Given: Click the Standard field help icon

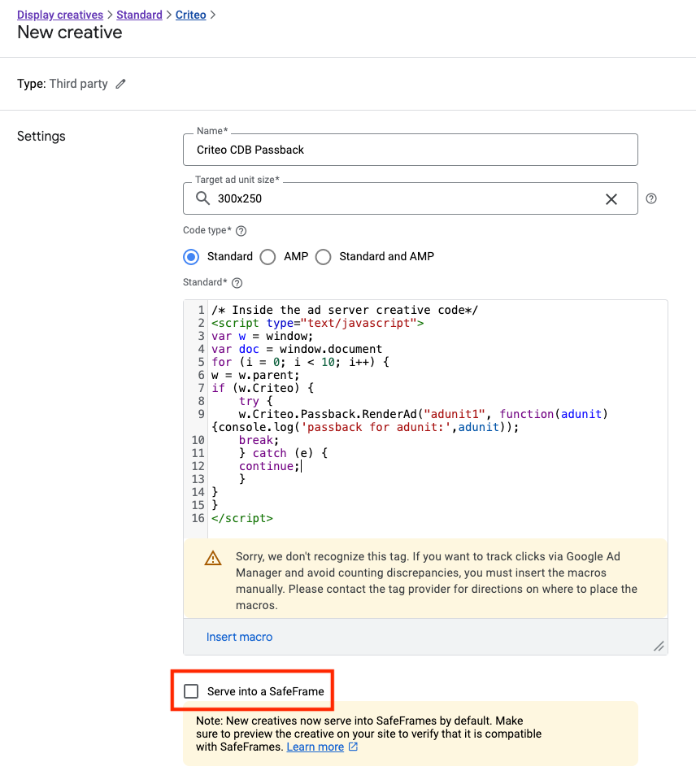Looking at the screenshot, I should tap(237, 283).
